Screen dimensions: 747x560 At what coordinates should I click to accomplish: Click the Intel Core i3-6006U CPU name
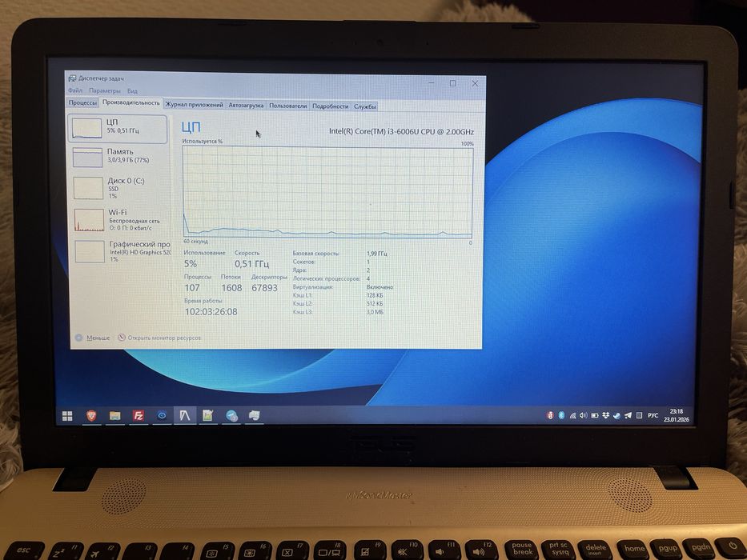click(x=401, y=131)
